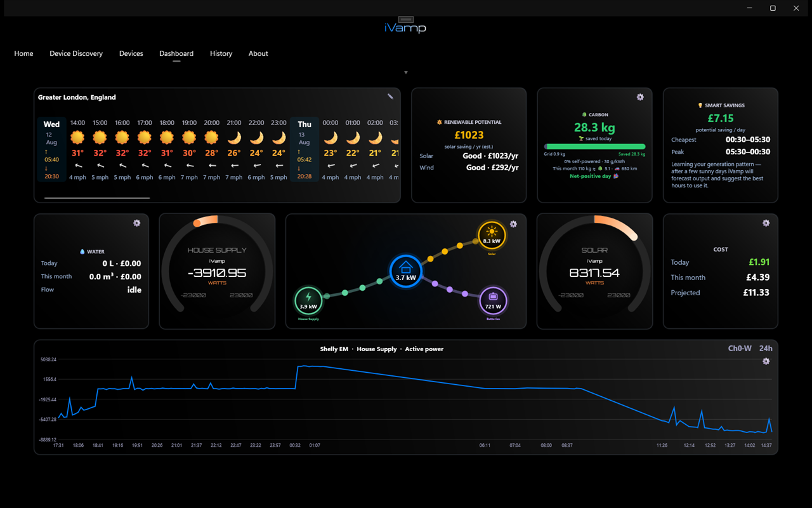Click the weather forecast horizontal scrollbar
Image resolution: width=812 pixels, height=508 pixels.
(97, 198)
